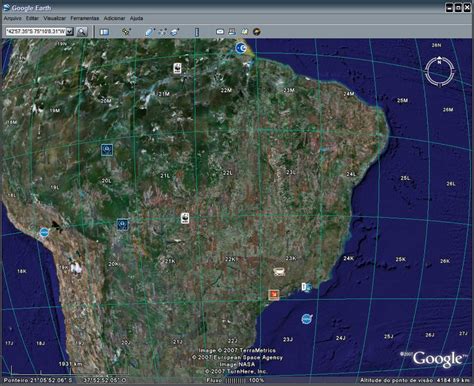
Task: Show view in Google Maps icon
Action: [x=245, y=32]
